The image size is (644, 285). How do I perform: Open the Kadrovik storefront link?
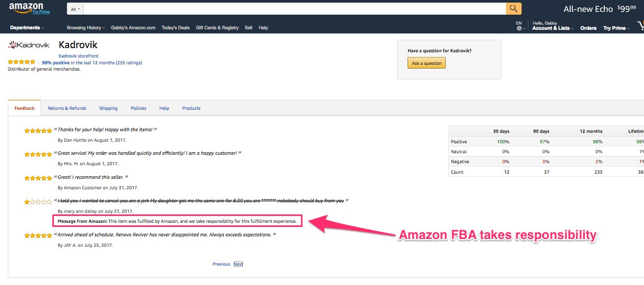point(78,55)
